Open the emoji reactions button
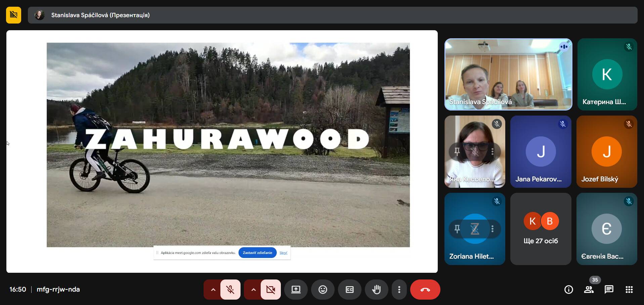Image resolution: width=644 pixels, height=305 pixels. point(323,290)
